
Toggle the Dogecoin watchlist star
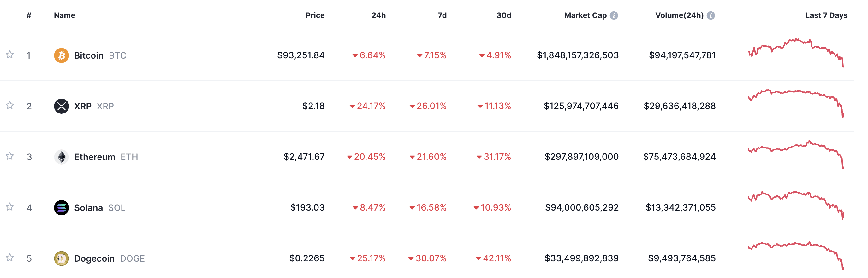(10, 258)
